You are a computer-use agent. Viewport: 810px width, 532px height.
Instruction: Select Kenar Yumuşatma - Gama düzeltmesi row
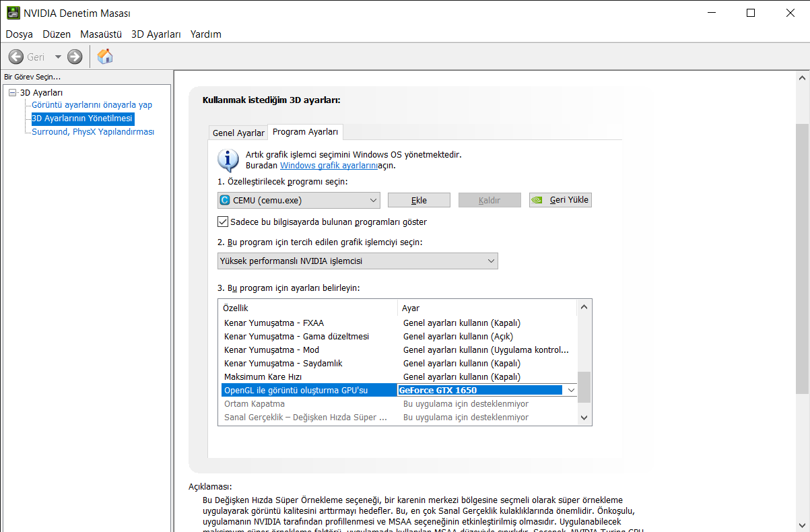(399, 336)
